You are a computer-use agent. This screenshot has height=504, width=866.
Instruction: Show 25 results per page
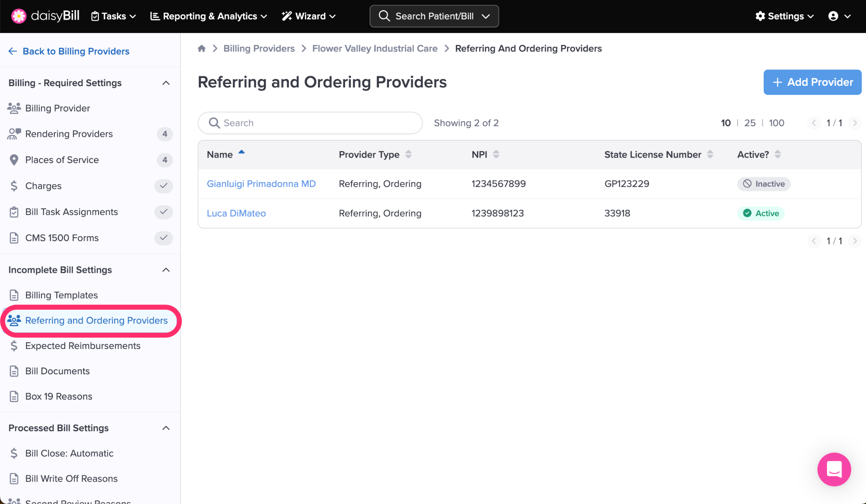coord(750,123)
